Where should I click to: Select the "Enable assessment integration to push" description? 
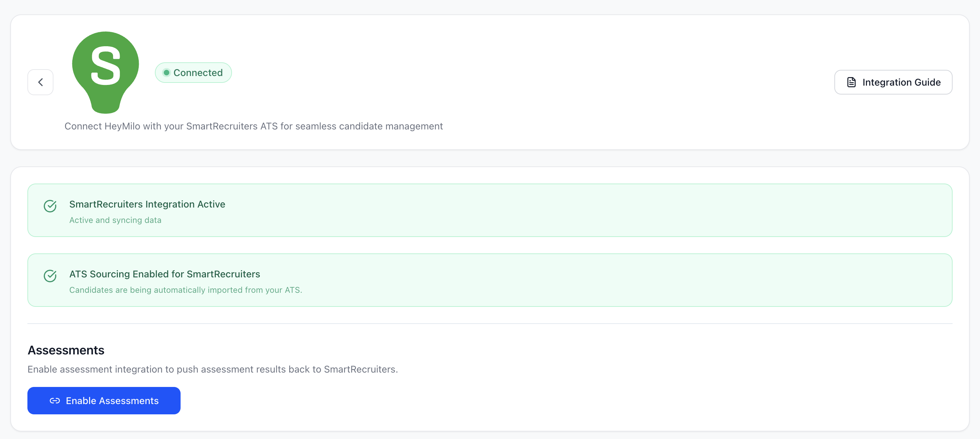[x=213, y=369]
